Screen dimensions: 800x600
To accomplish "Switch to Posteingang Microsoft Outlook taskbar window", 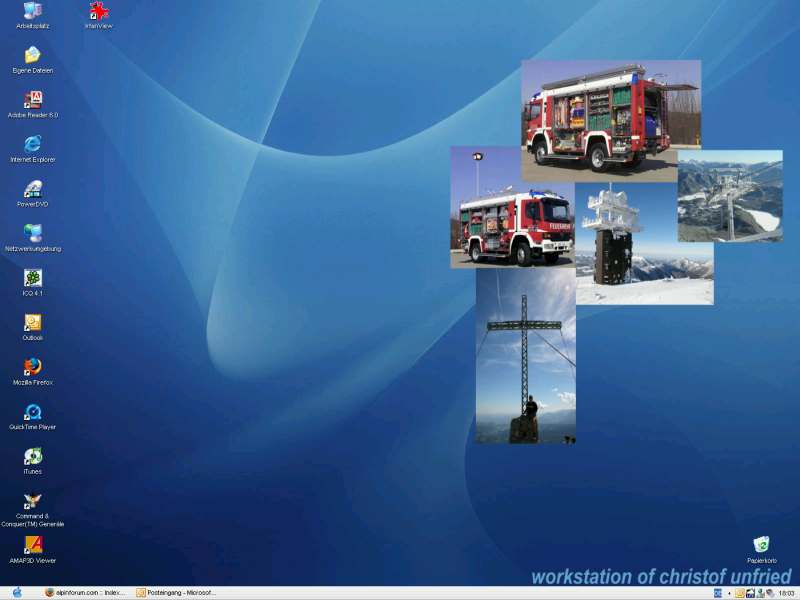I will pyautogui.click(x=178, y=592).
